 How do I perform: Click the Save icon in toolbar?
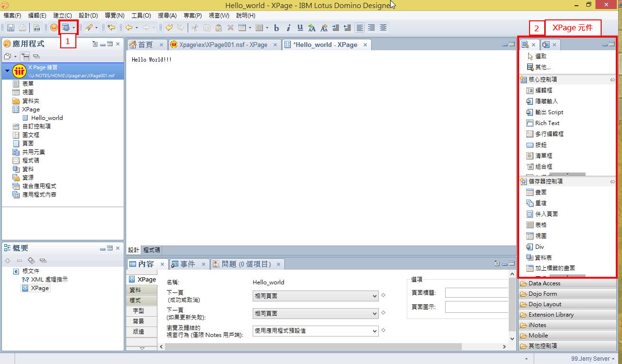10,28
